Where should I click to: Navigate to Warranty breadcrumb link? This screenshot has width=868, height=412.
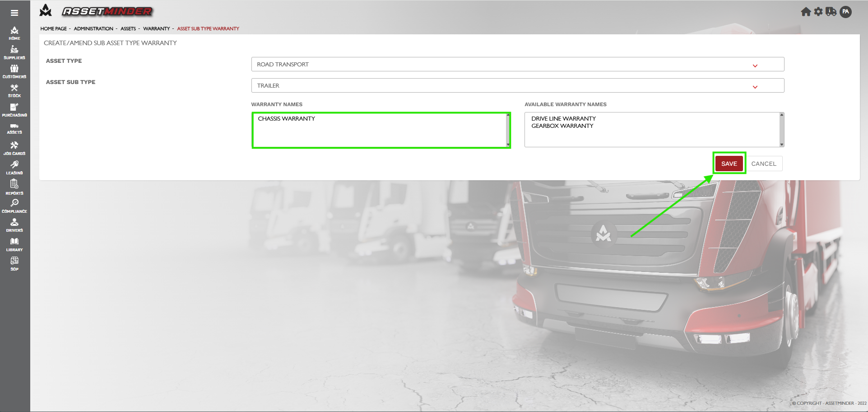[156, 29]
